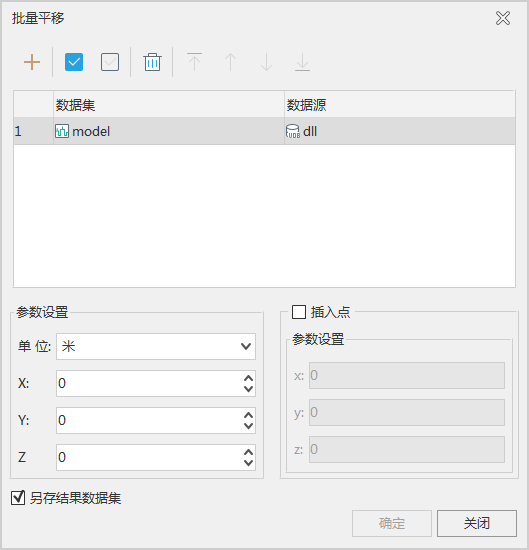Close the 批量平移 dialog
Image resolution: width=529 pixels, height=550 pixels.
coord(503,18)
